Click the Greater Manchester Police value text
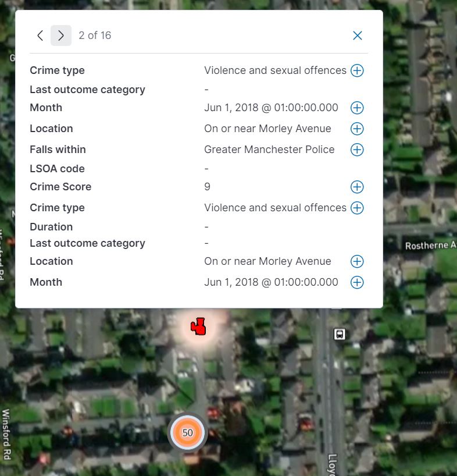The height and width of the screenshot is (476, 457). pyautogui.click(x=269, y=150)
